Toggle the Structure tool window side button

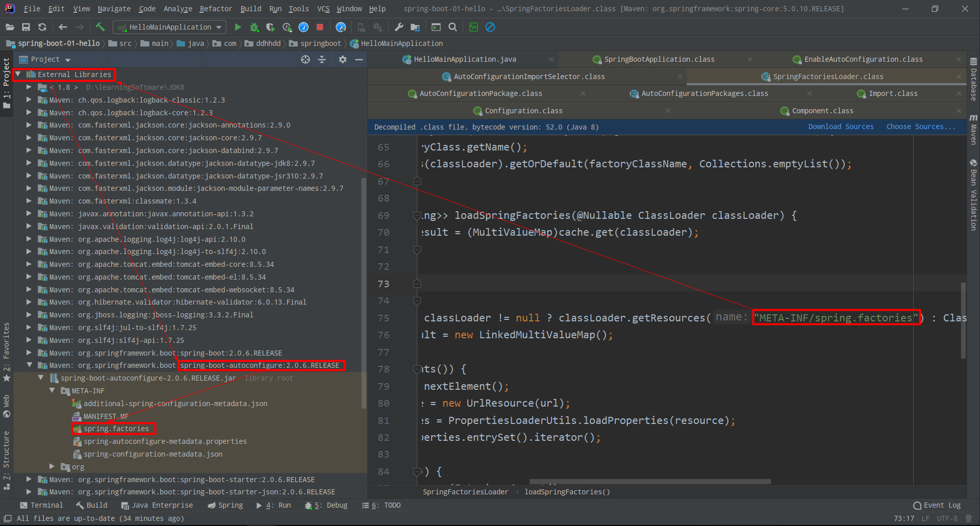7,460
